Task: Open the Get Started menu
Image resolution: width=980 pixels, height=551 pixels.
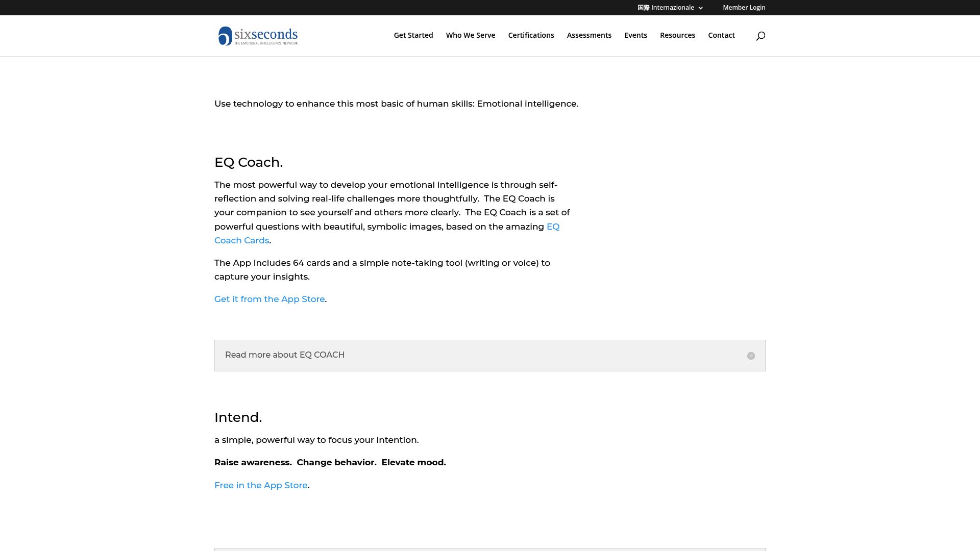Action: click(x=413, y=35)
